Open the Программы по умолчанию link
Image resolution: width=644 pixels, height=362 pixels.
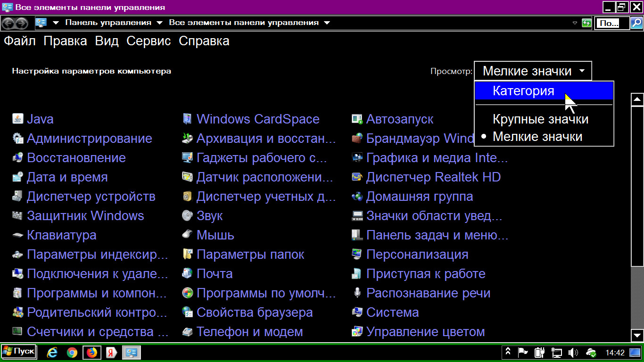click(x=266, y=293)
